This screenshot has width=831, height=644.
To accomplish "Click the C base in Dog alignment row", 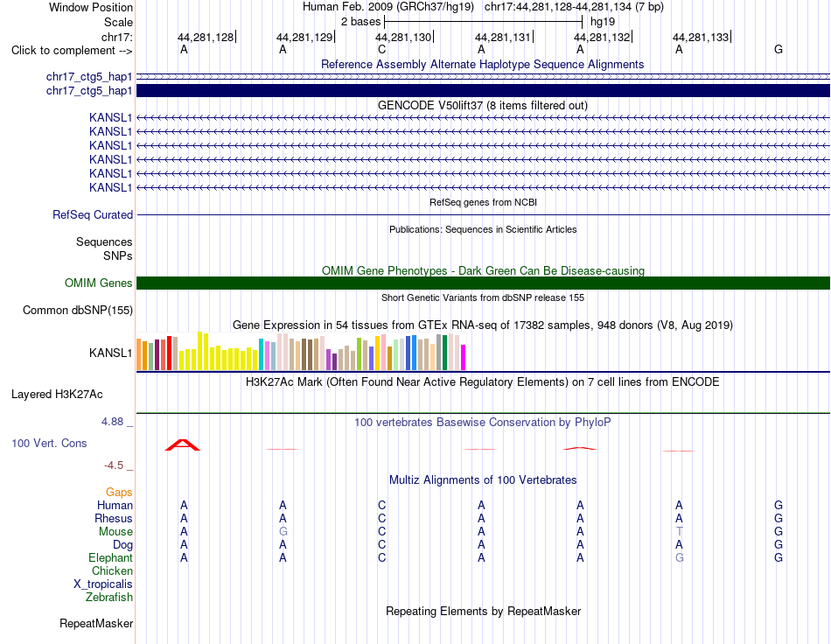I will click(x=381, y=545).
